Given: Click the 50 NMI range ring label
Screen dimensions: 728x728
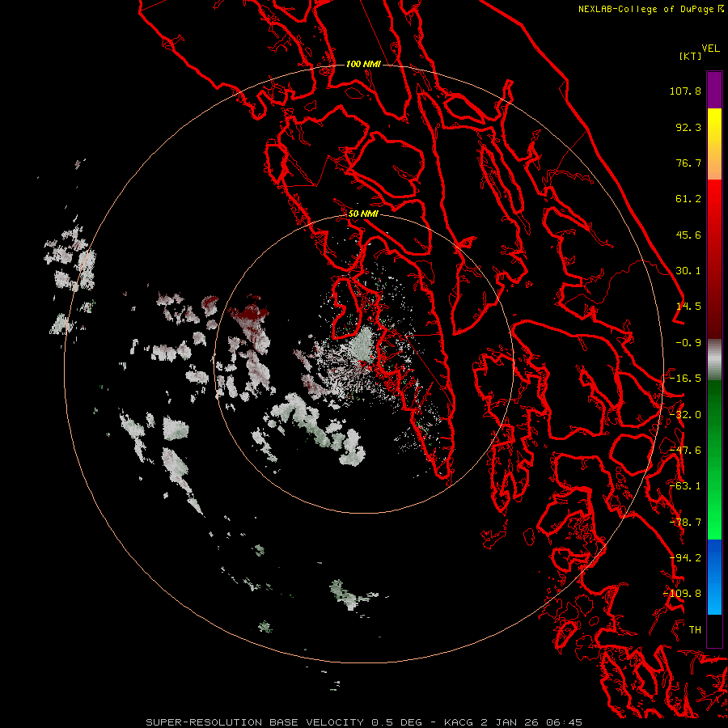Looking at the screenshot, I should 363,214.
